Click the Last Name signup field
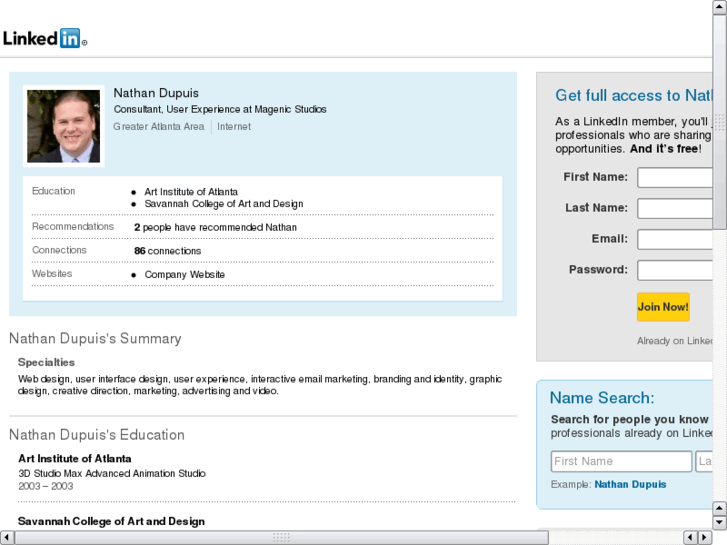Viewport: 727px width, 545px height. point(675,208)
